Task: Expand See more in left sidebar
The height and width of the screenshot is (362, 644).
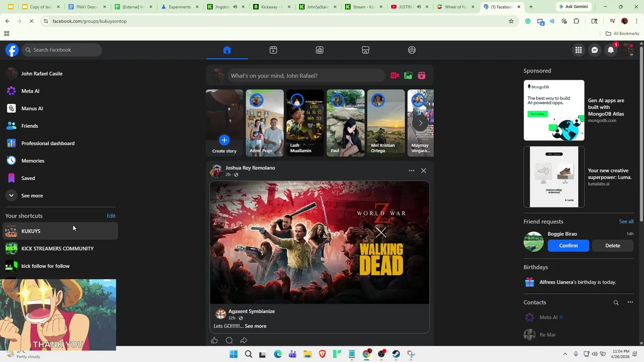Action: (x=60, y=196)
